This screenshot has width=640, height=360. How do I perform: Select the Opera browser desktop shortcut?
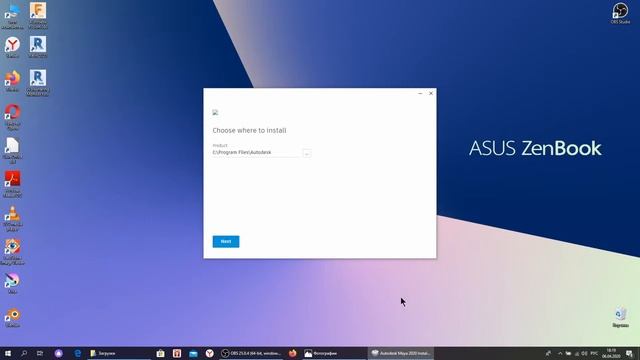pyautogui.click(x=12, y=117)
